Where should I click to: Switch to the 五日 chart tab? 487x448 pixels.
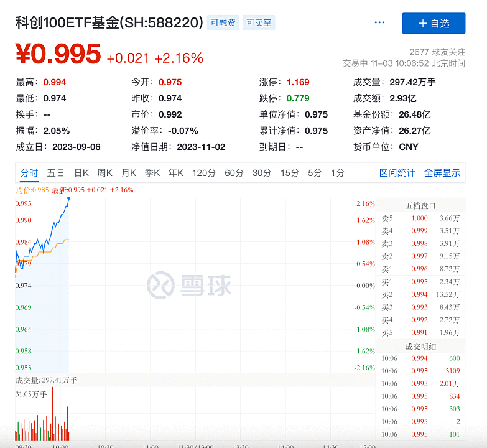pos(55,173)
